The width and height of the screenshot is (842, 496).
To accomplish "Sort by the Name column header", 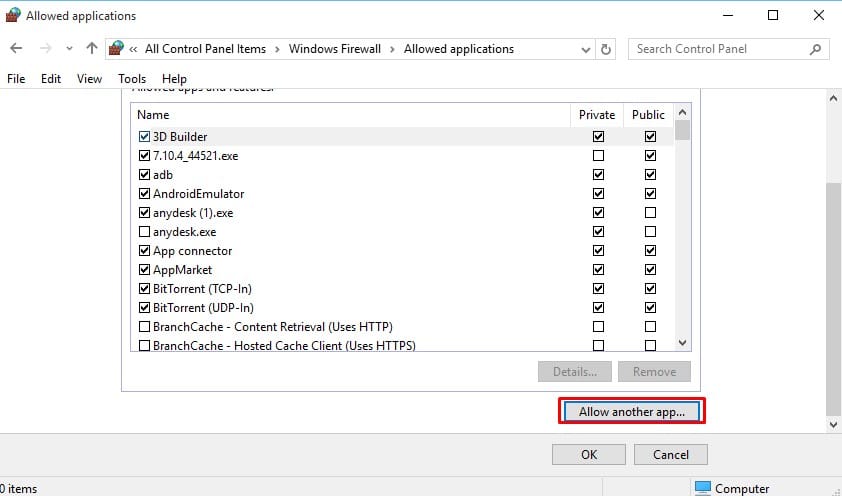I will tap(351, 115).
